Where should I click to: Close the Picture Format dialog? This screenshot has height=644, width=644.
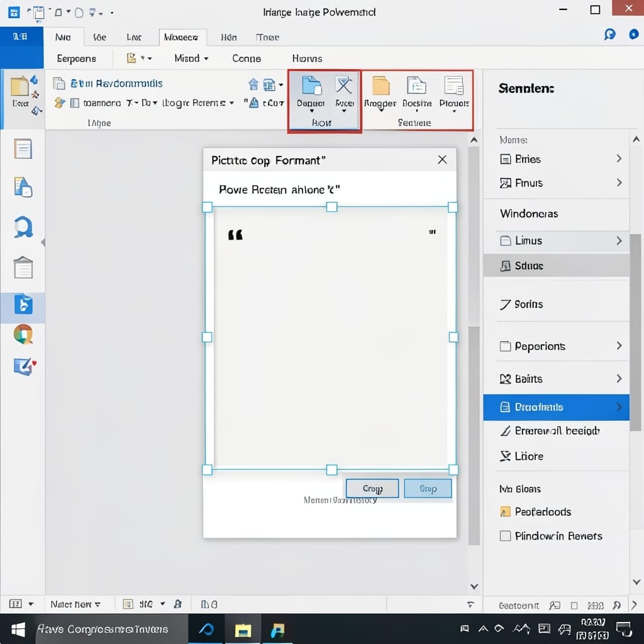tap(442, 159)
